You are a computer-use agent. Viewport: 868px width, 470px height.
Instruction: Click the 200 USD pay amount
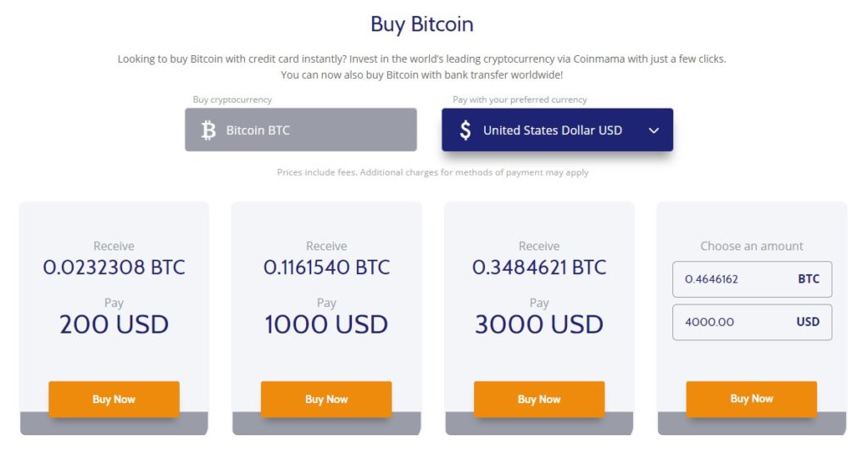tap(114, 325)
